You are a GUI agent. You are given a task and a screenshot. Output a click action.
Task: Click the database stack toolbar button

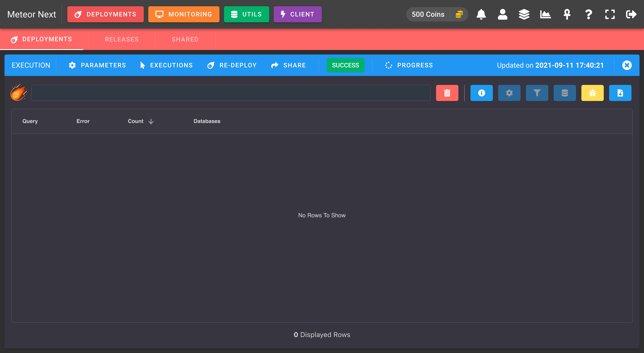(565, 93)
